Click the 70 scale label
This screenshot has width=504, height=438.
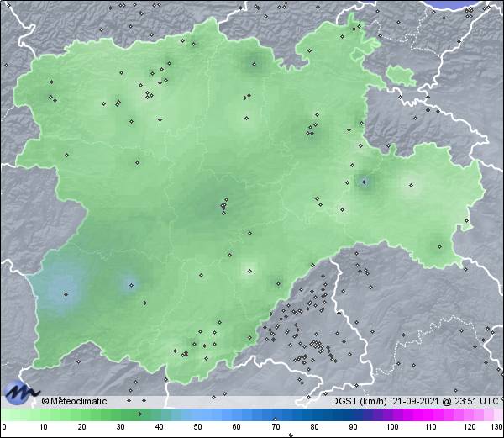[x=276, y=427]
